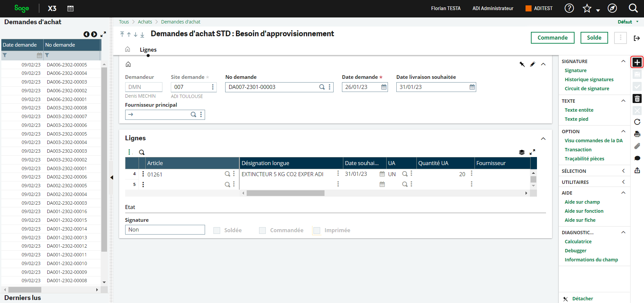Click the Lignes grid horizontal scrollbar
The image size is (644, 303).
tap(285, 193)
